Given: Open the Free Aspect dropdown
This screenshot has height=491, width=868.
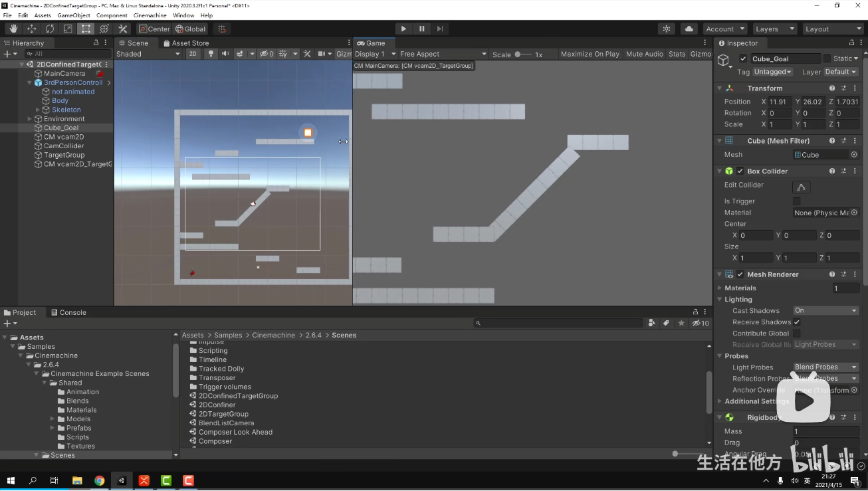Looking at the screenshot, I should pos(443,54).
